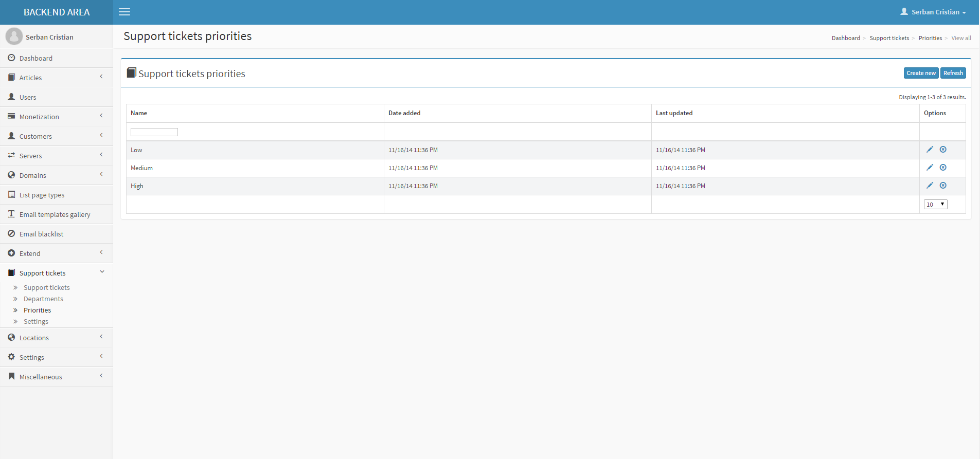
Task: Open the page size dropdown showing 10
Action: click(935, 205)
